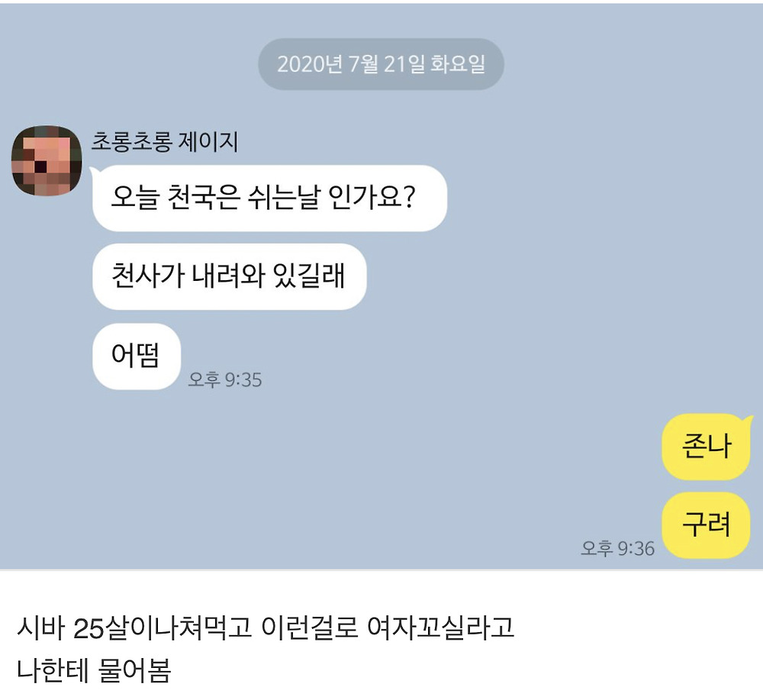Screen dimensions: 763x700
Task: Open the pixelated profile picture of 초롱초롱 제이지
Action: (47, 160)
